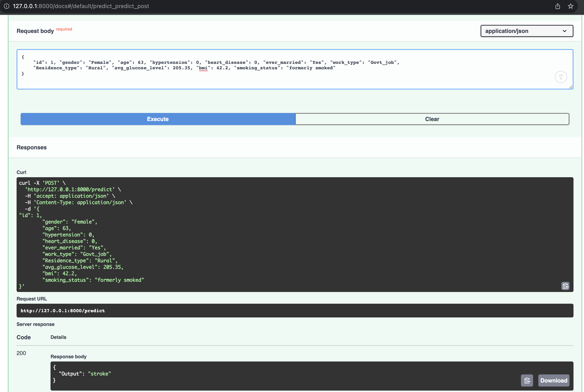Click the Server response label

point(36,324)
